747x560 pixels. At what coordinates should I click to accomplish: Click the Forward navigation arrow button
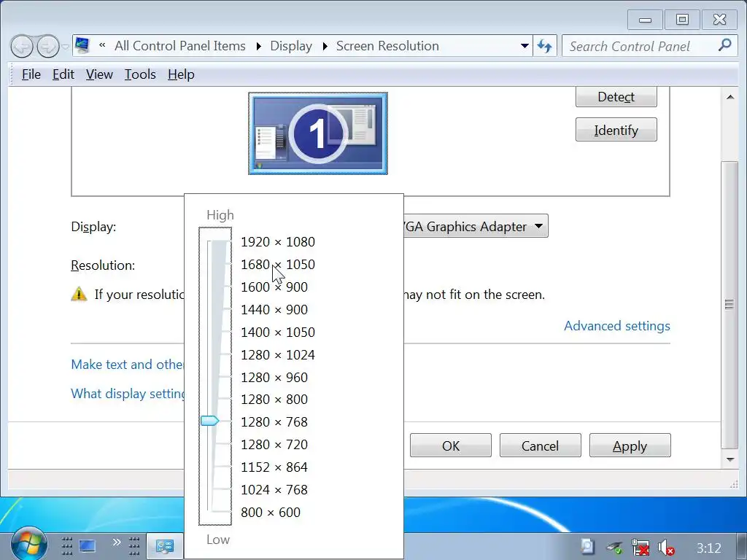(x=48, y=47)
